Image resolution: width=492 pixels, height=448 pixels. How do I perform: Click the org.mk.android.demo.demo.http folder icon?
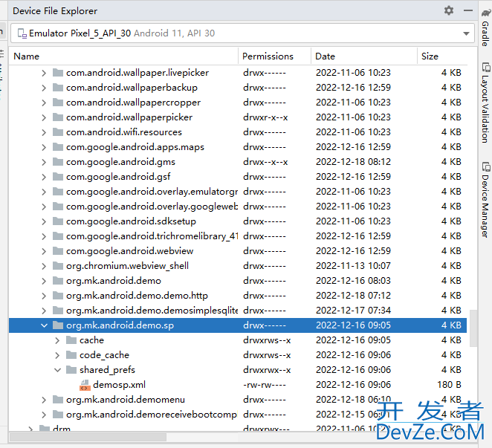pos(58,296)
